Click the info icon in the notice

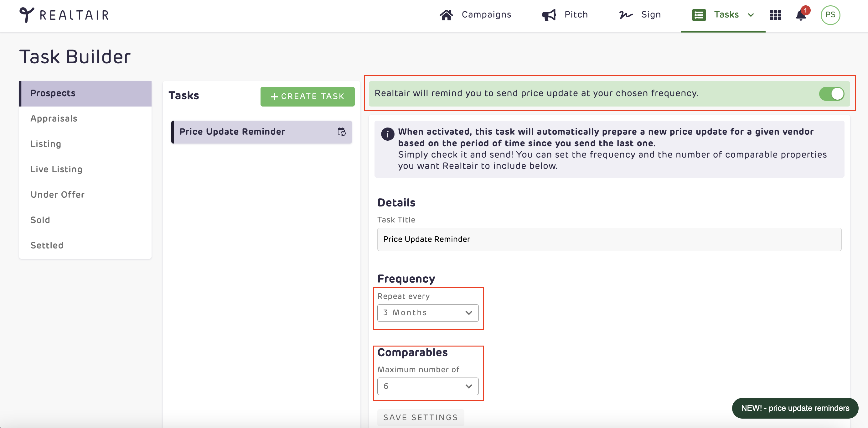(388, 134)
